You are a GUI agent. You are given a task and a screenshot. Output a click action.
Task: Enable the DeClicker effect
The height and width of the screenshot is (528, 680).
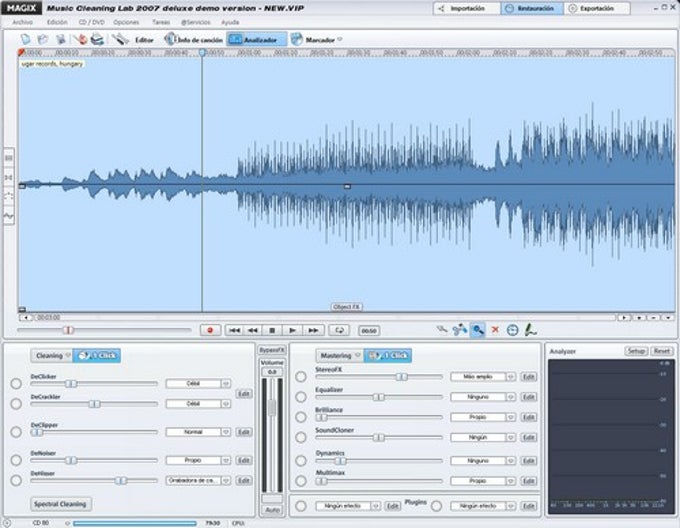tap(16, 384)
